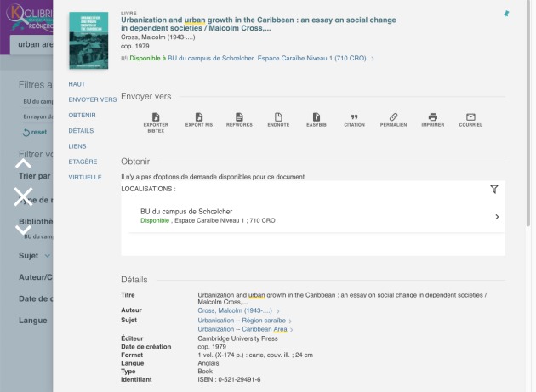Open author link Cross, Malcolm
The image size is (536, 392).
(235, 310)
